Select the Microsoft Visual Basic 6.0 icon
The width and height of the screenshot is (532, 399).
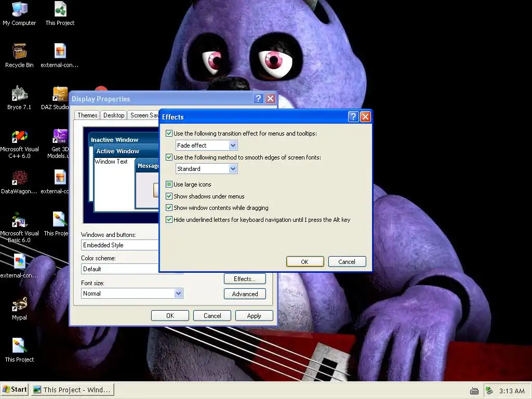pos(19,228)
